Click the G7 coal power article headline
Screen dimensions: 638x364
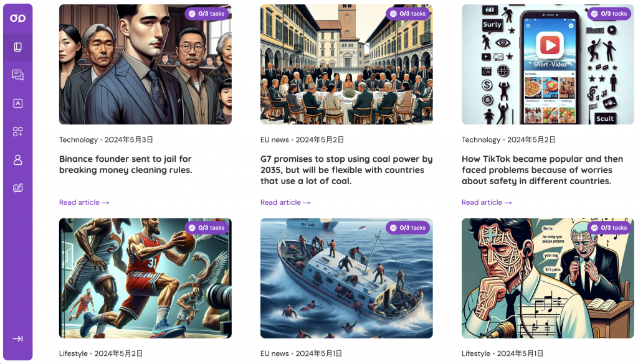click(346, 170)
